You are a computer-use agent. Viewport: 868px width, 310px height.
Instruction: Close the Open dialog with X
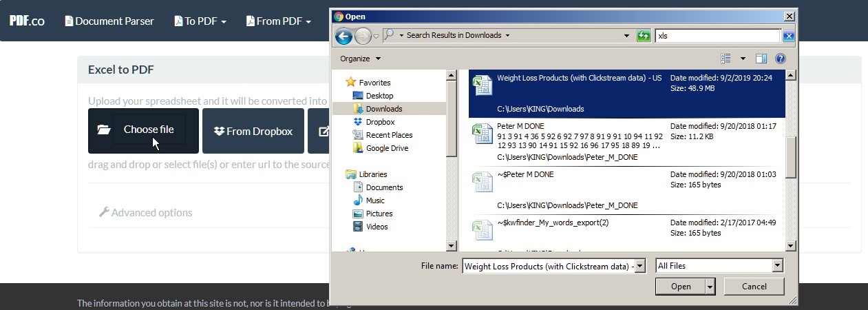(789, 16)
